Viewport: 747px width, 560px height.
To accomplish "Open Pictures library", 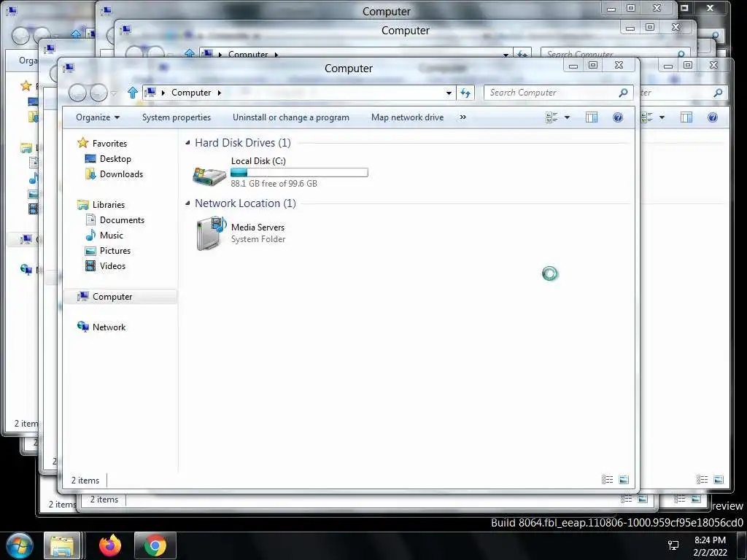I will pyautogui.click(x=115, y=251).
